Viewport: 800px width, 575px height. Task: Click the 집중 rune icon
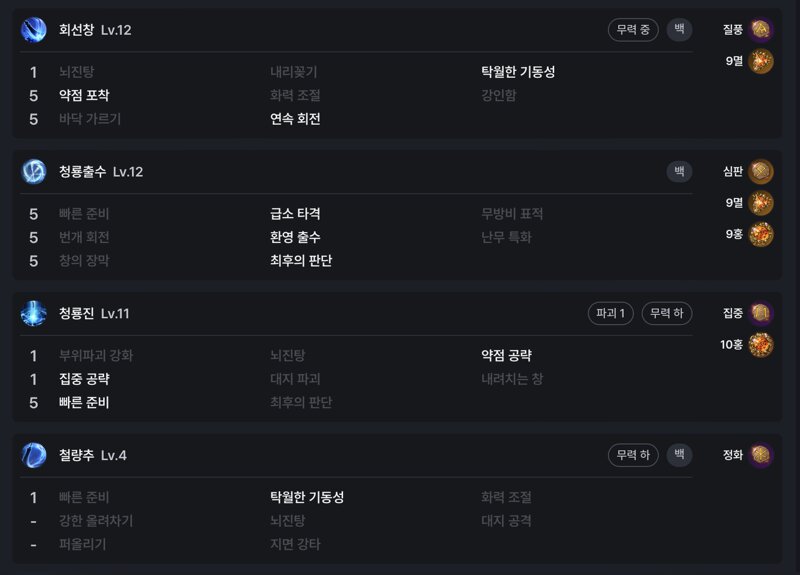click(x=761, y=313)
